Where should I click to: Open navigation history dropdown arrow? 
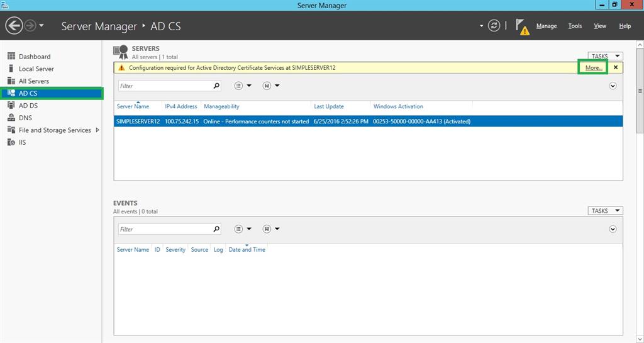(x=42, y=26)
